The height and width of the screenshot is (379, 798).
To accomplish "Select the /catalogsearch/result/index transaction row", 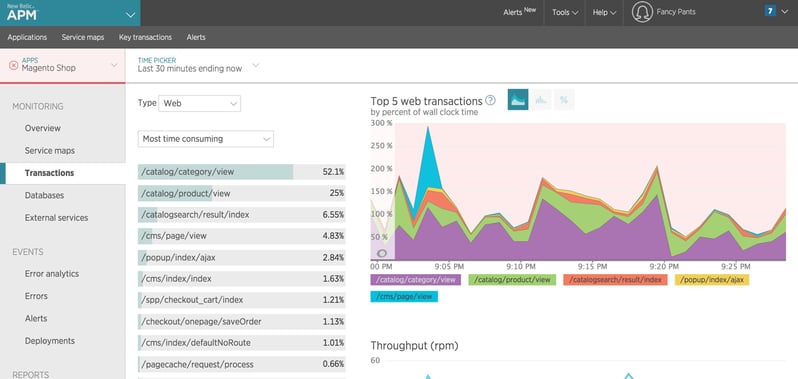I will point(241,215).
